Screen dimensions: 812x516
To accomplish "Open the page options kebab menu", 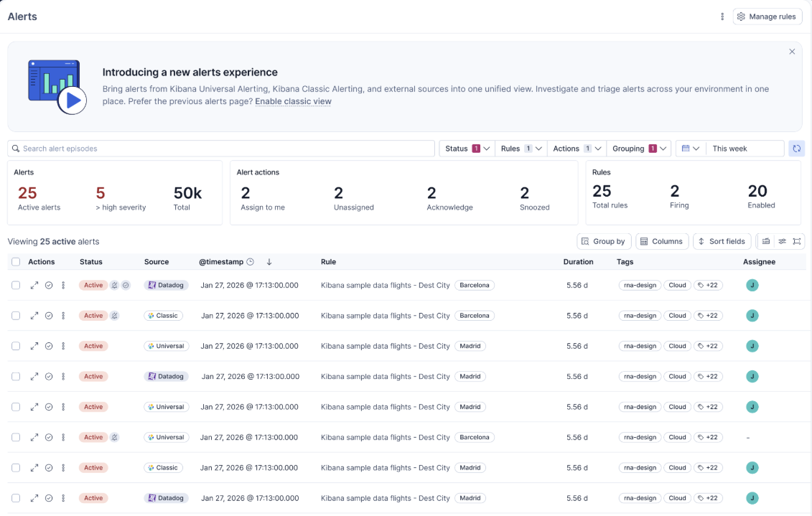I will pyautogui.click(x=722, y=17).
